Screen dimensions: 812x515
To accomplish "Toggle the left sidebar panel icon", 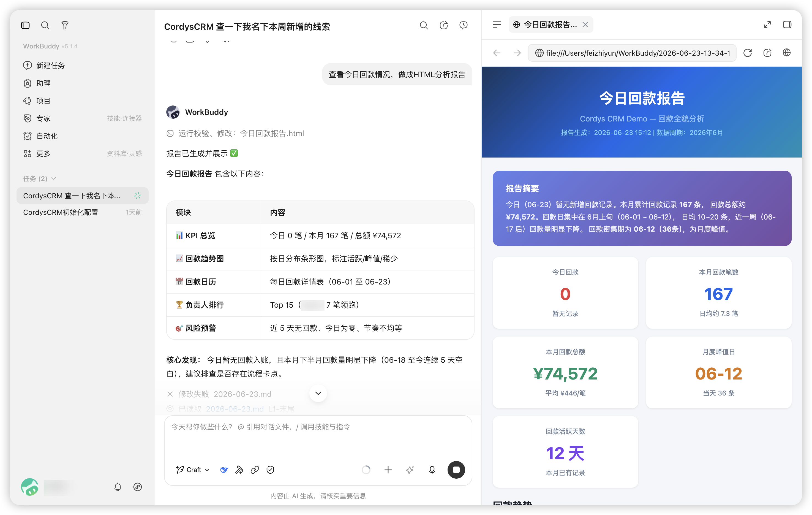I will [25, 25].
